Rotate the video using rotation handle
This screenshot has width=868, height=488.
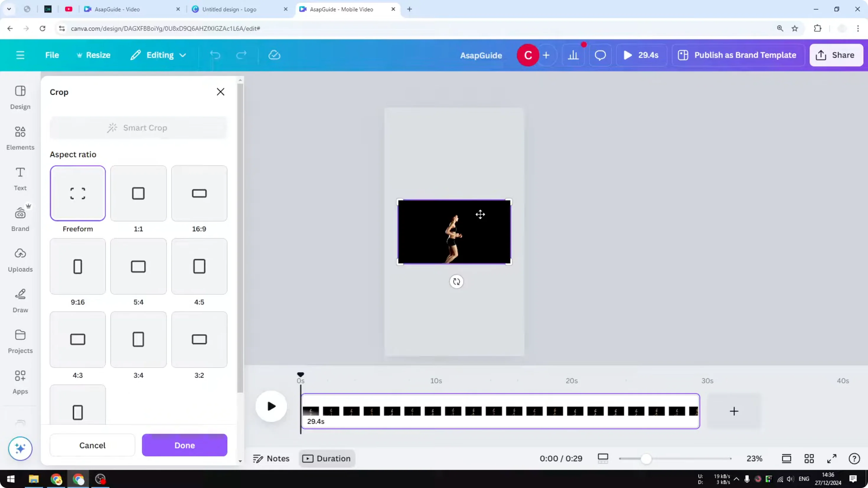pos(456,281)
